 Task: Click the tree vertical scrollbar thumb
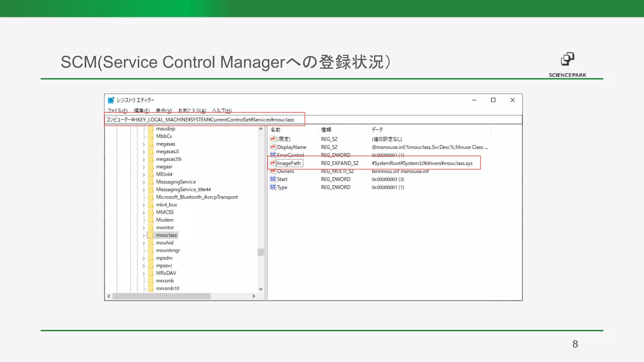[x=261, y=252]
